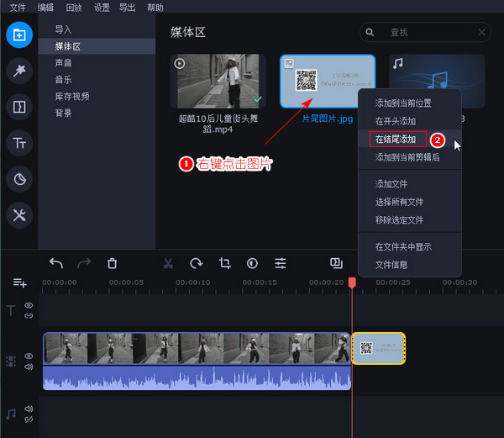
Task: Open the 帮助 menu
Action: (x=155, y=8)
